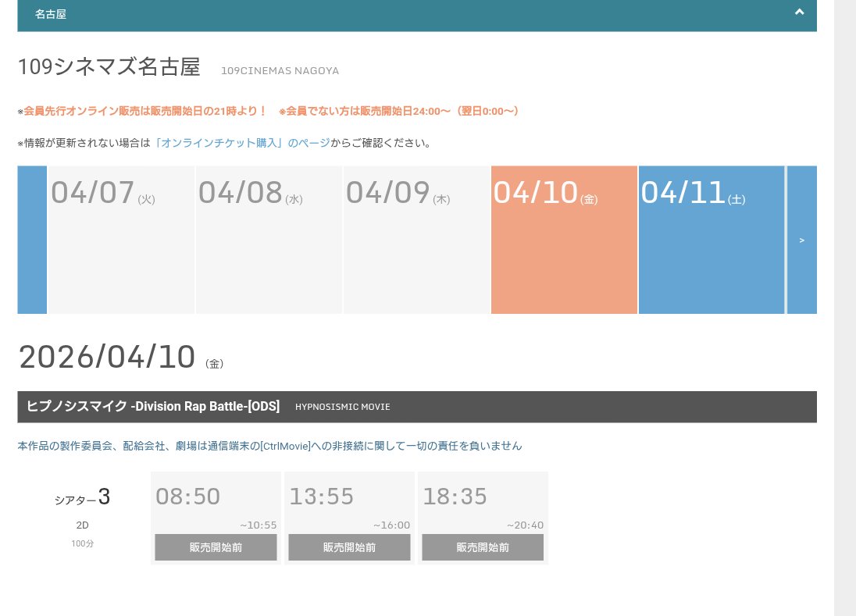
Task: Click the next date arrow
Action: [802, 240]
